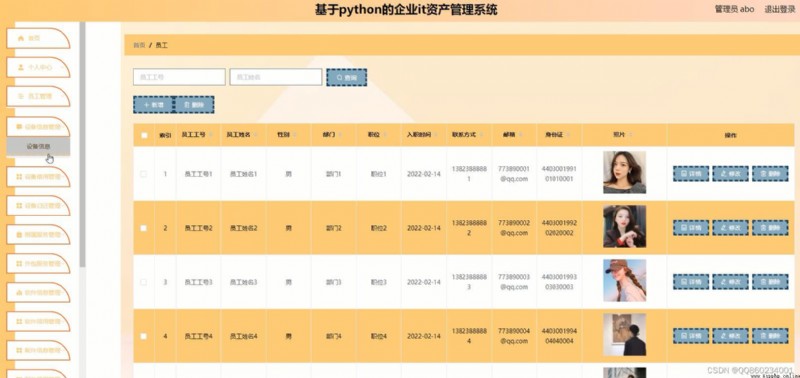
Task: Click the 查询 search button
Action: pyautogui.click(x=346, y=78)
